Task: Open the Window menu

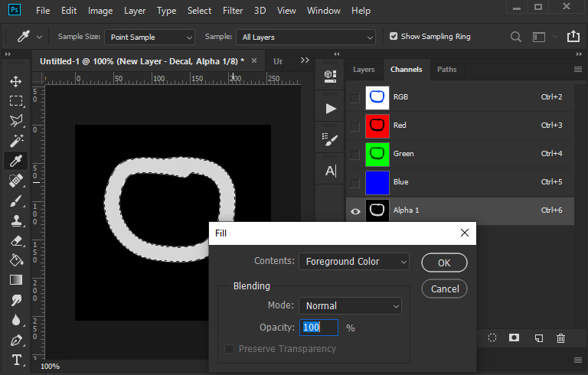Action: 324,11
